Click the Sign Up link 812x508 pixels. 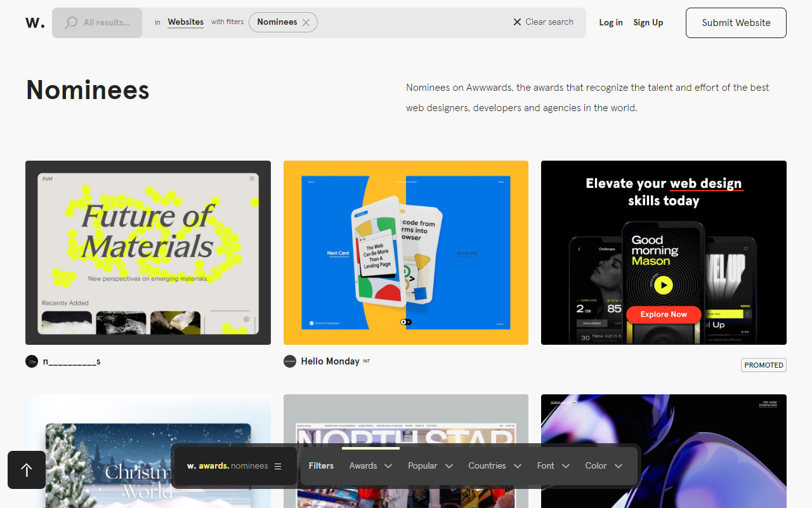(648, 22)
